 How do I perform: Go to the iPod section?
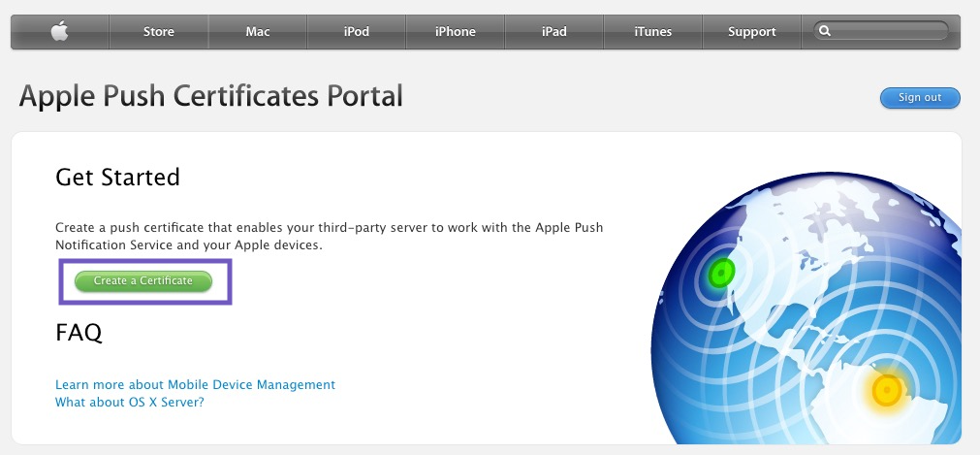[357, 31]
